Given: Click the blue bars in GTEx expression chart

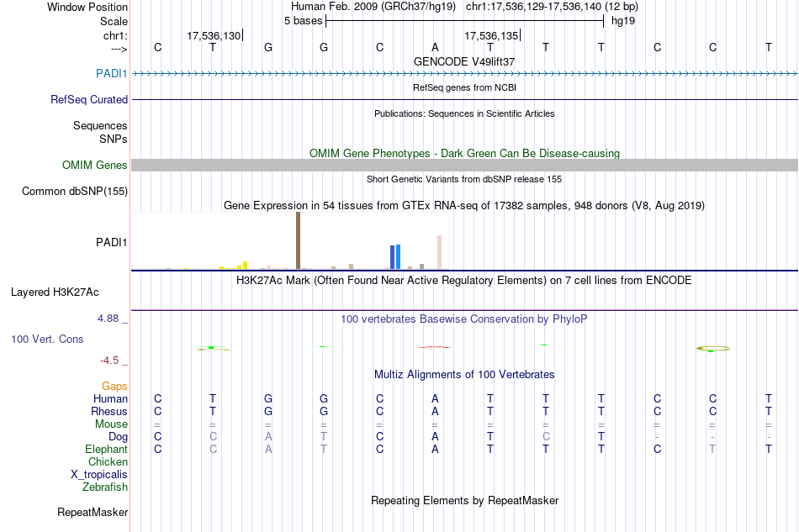Looking at the screenshot, I should [395, 256].
